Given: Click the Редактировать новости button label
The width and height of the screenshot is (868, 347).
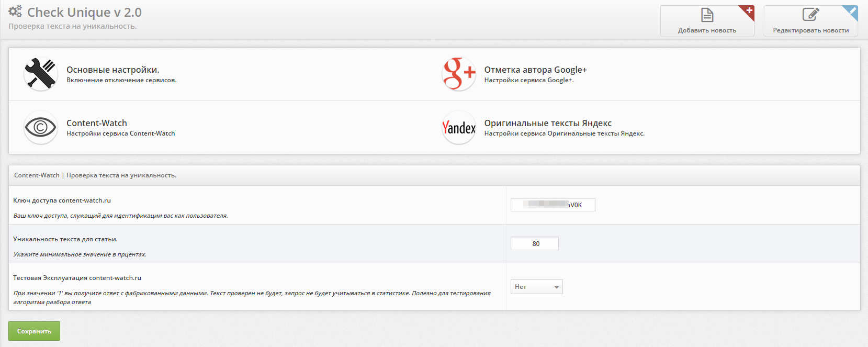Looking at the screenshot, I should pos(811,30).
